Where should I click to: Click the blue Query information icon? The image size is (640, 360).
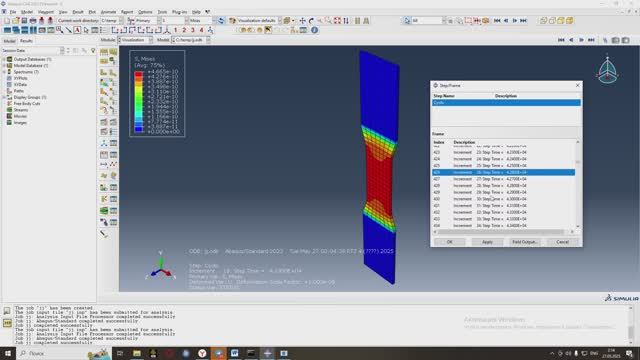pyautogui.click(x=314, y=30)
